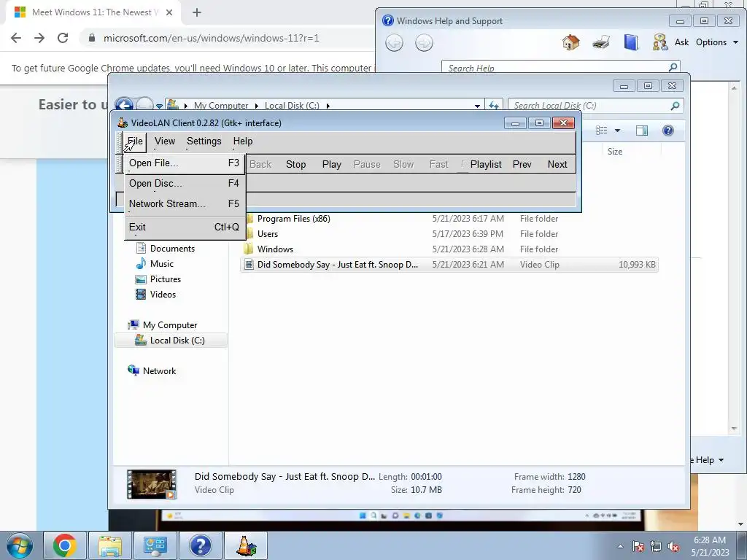747x560 pixels.
Task: Choose Network Stream... from the File menu
Action: pyautogui.click(x=185, y=204)
